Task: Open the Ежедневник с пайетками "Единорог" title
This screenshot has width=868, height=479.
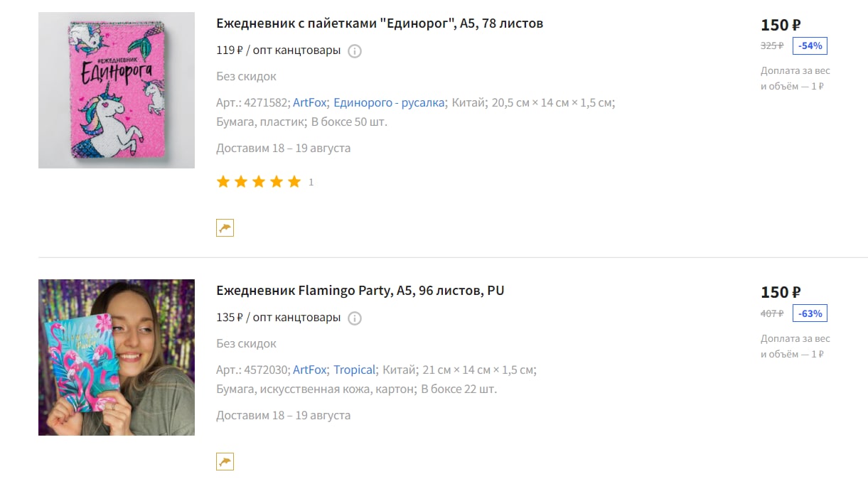Action: pyautogui.click(x=380, y=23)
